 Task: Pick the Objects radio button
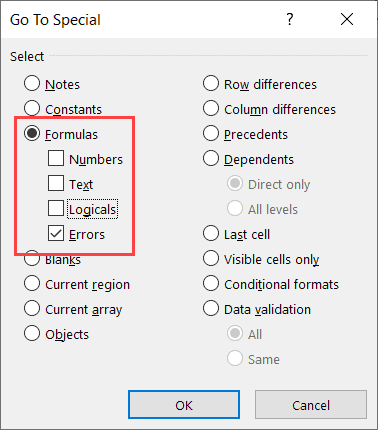32,333
